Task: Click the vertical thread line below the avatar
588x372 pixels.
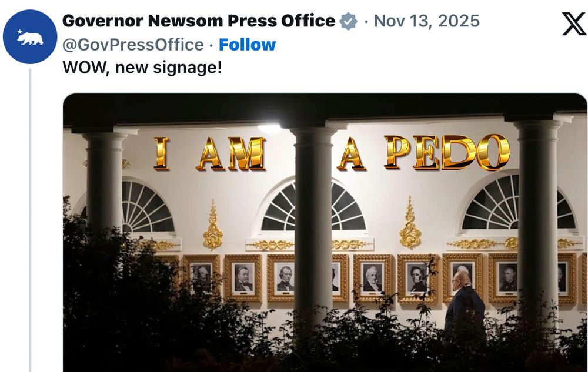Action: click(x=30, y=220)
